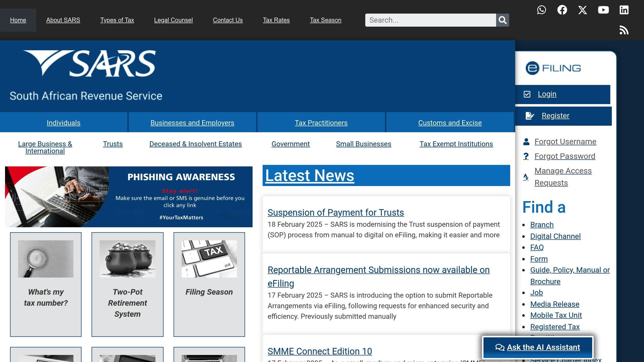Viewport: 644px width, 362px height.
Task: Open the About SARS menu
Action: 63,20
